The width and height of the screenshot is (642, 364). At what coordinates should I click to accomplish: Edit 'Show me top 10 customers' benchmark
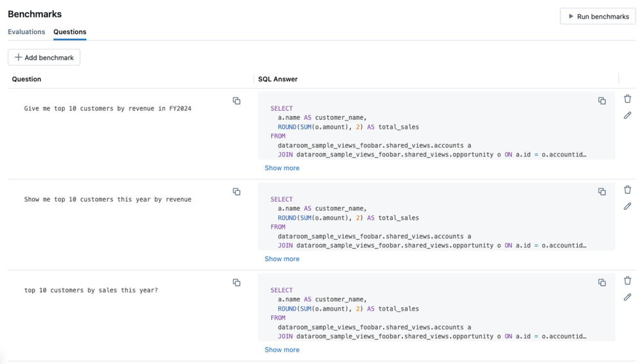(627, 207)
